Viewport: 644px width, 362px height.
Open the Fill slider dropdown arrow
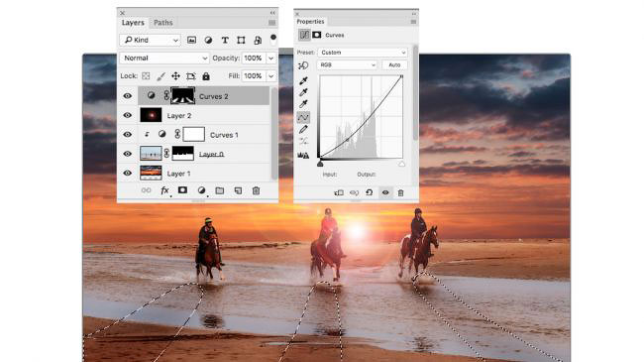[271, 76]
